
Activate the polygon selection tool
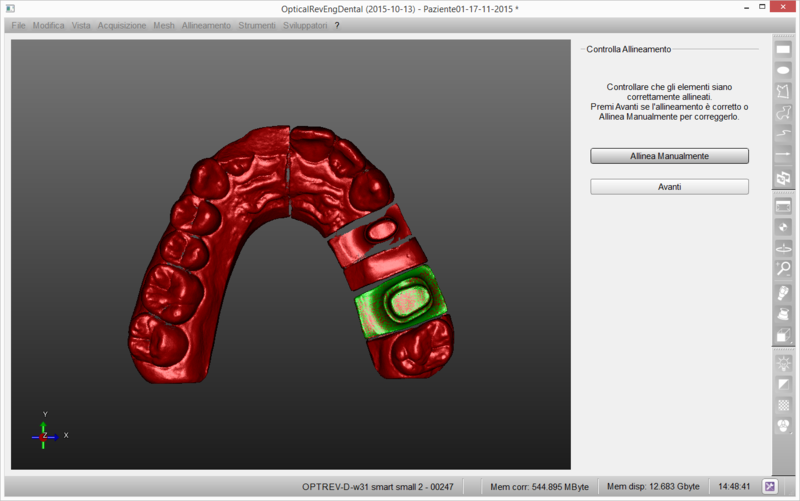click(x=784, y=91)
